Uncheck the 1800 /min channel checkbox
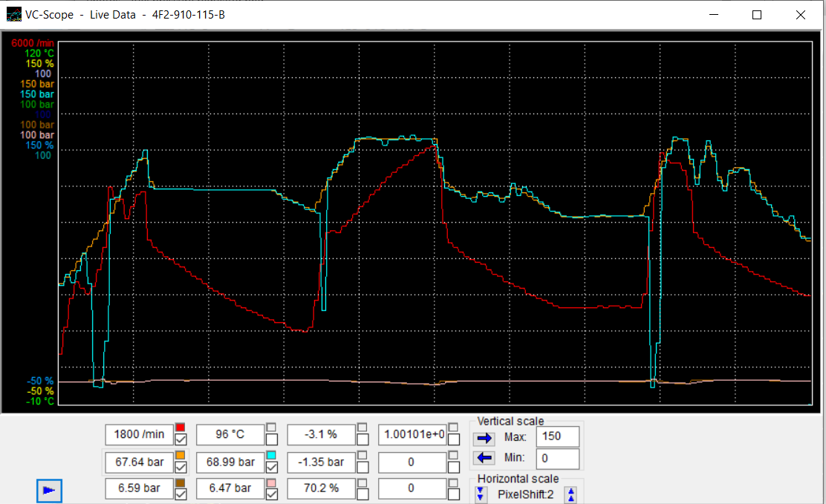 point(181,440)
